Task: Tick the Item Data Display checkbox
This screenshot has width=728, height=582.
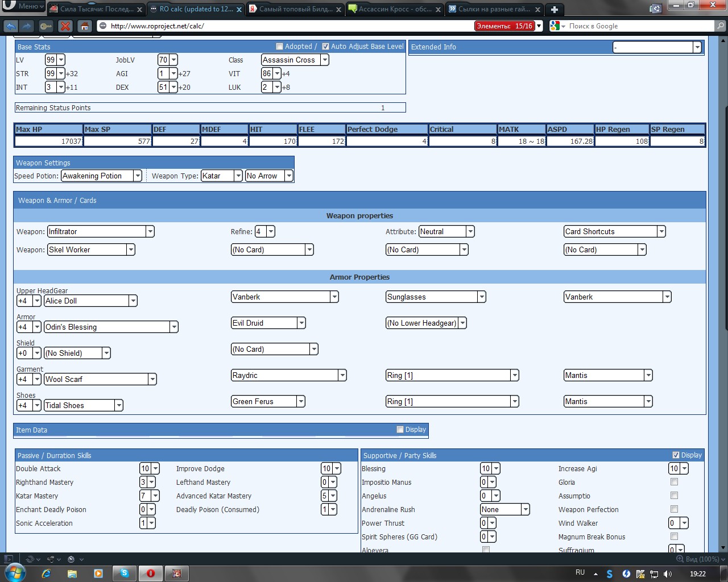Action: coord(400,430)
